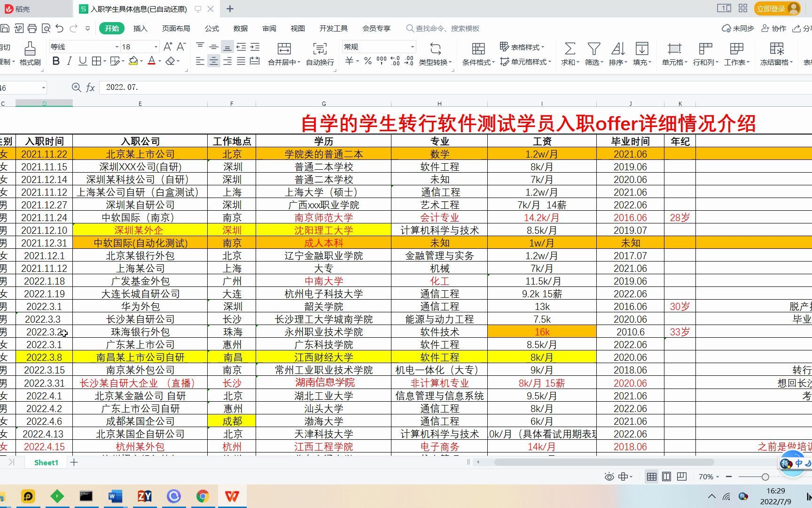Click the redo arrow icon

[73, 29]
